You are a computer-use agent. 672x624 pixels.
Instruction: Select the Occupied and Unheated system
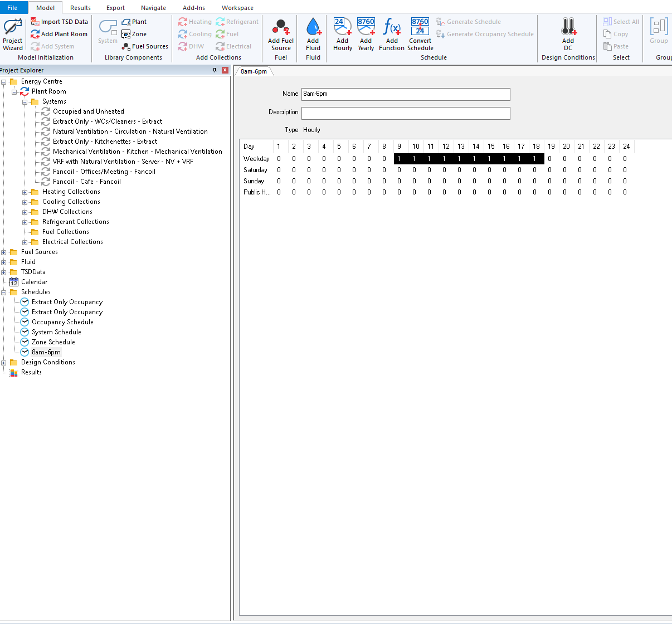89,111
